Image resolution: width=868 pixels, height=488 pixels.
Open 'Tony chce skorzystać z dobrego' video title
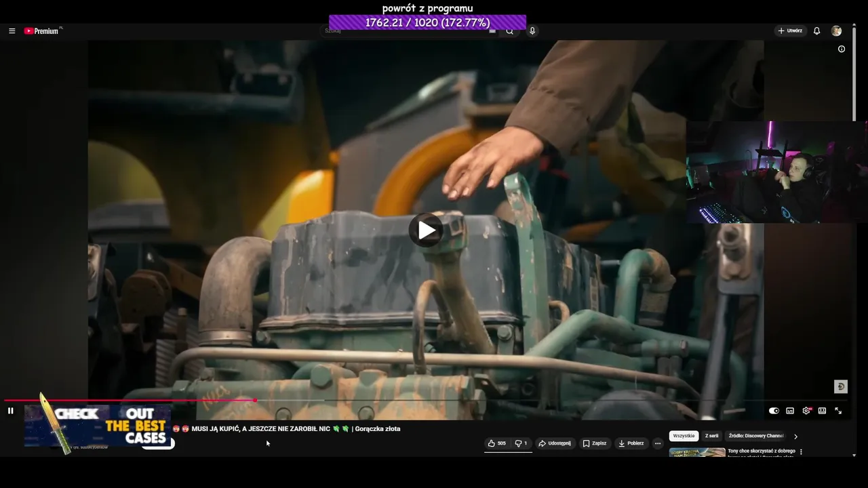coord(762,451)
